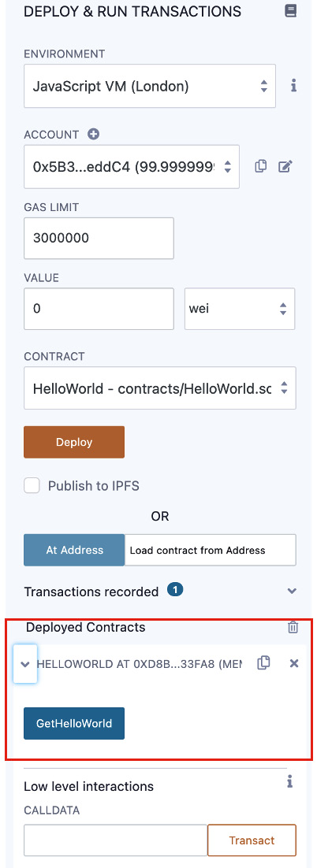Add a new account with plus icon
This screenshot has width=317, height=868.
(x=93, y=134)
